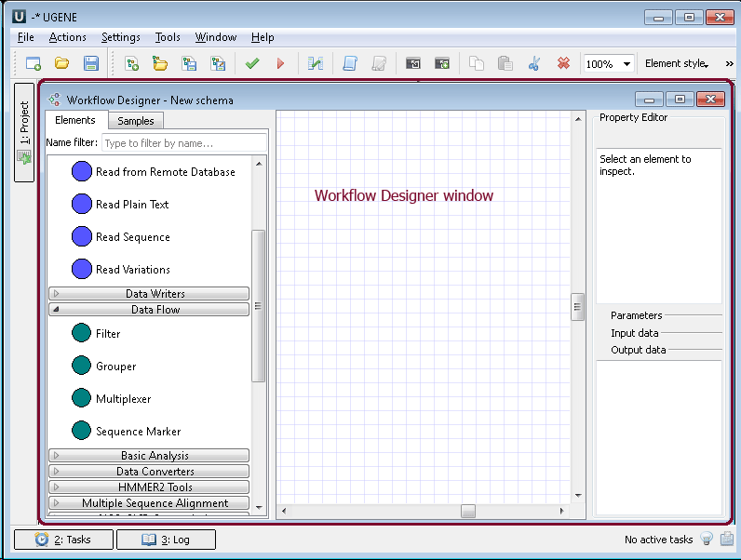Collapse the Data Flow group

pyautogui.click(x=149, y=309)
